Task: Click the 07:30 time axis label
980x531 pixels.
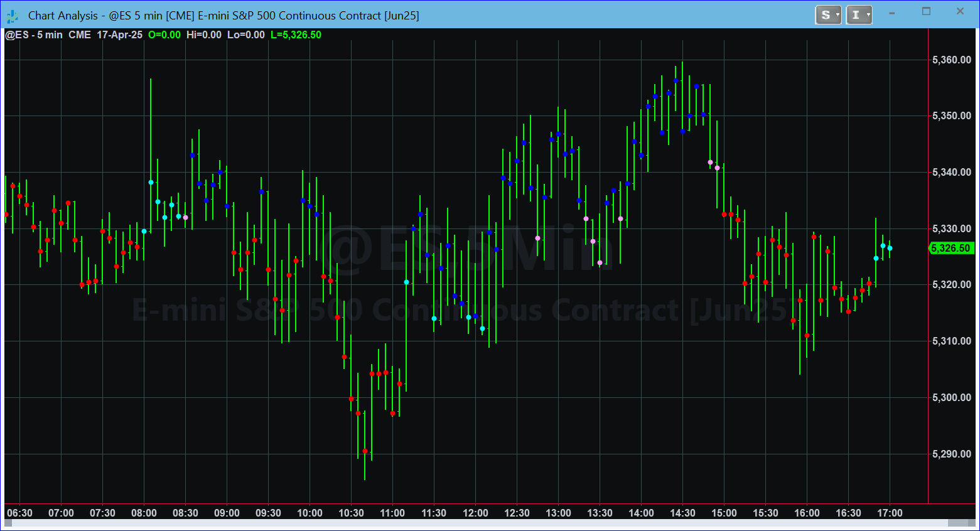Action: click(x=102, y=513)
